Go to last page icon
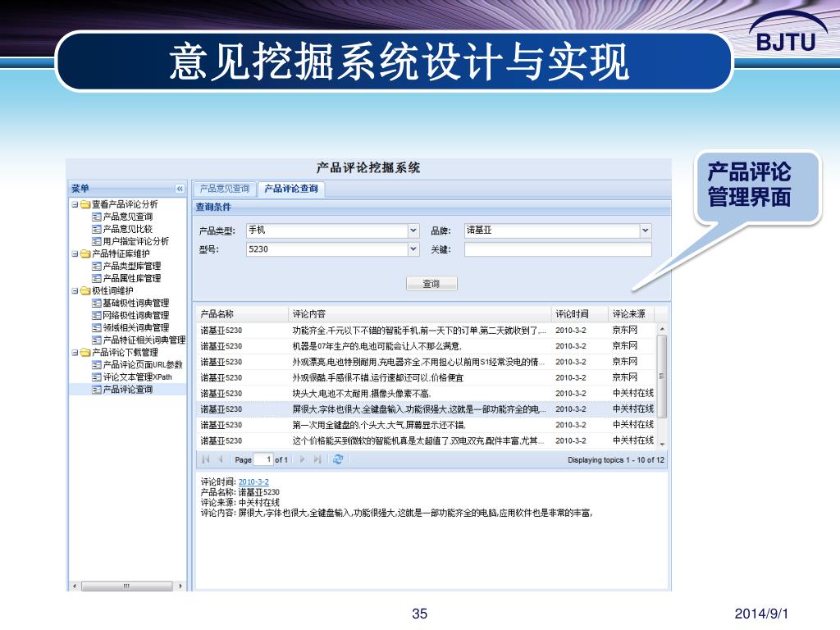 coord(317,459)
